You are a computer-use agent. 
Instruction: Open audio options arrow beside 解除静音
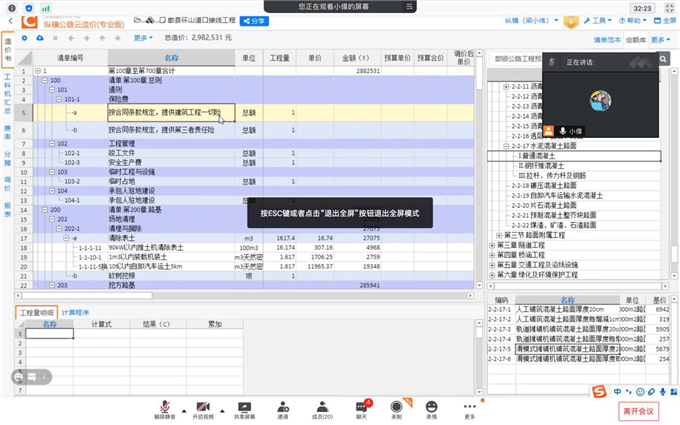coord(184,411)
